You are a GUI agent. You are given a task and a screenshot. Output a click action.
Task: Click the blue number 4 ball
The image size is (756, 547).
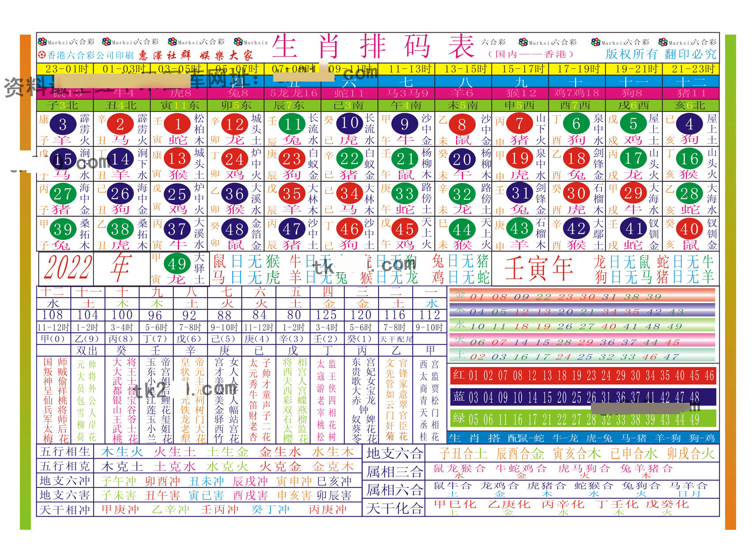[689, 124]
